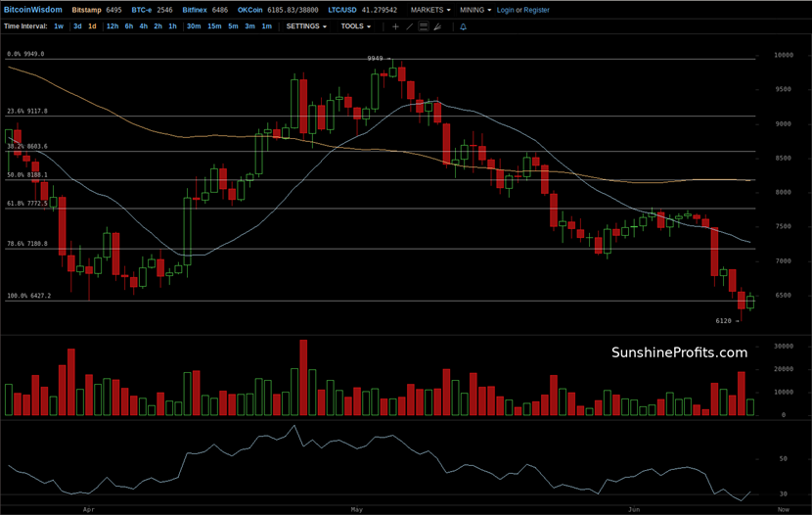Image resolution: width=812 pixels, height=515 pixels.
Task: Click the Register link
Action: pos(536,10)
